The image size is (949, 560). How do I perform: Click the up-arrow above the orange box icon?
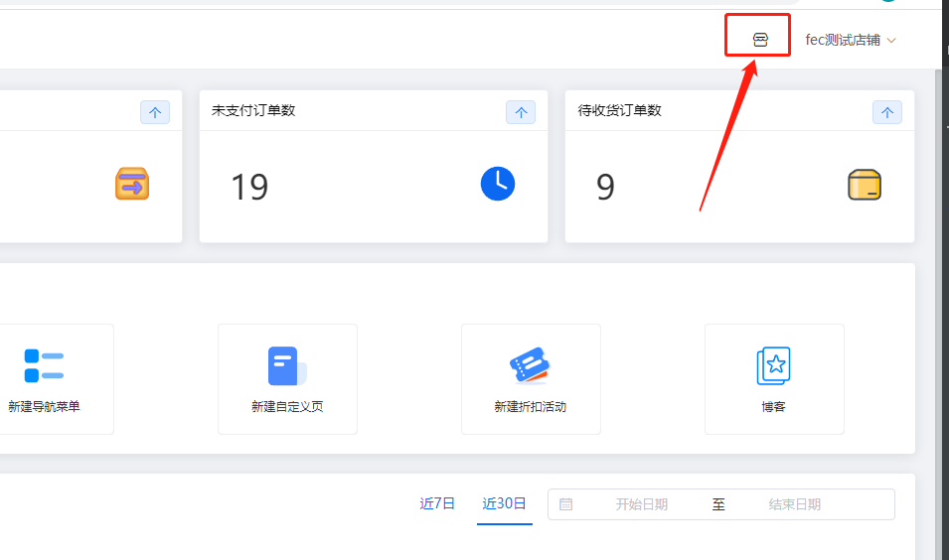pos(155,112)
